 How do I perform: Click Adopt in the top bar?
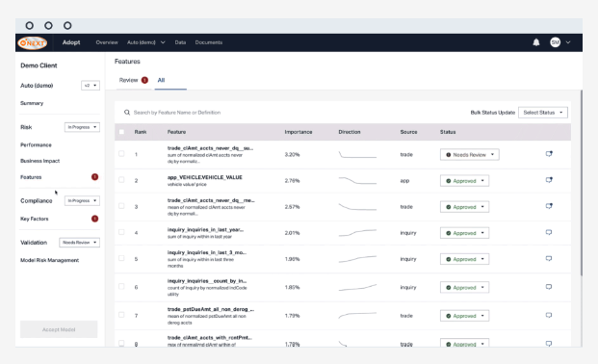click(71, 42)
